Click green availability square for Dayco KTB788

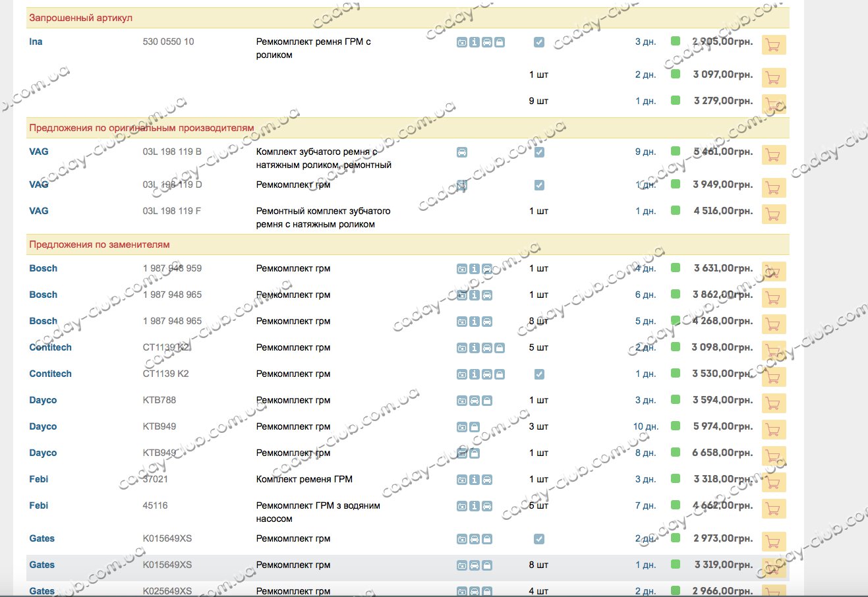(676, 399)
